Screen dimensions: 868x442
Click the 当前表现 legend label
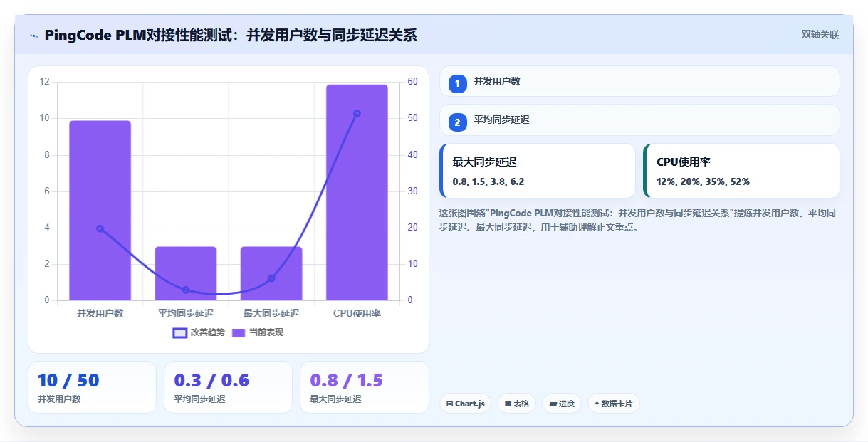[x=266, y=332]
